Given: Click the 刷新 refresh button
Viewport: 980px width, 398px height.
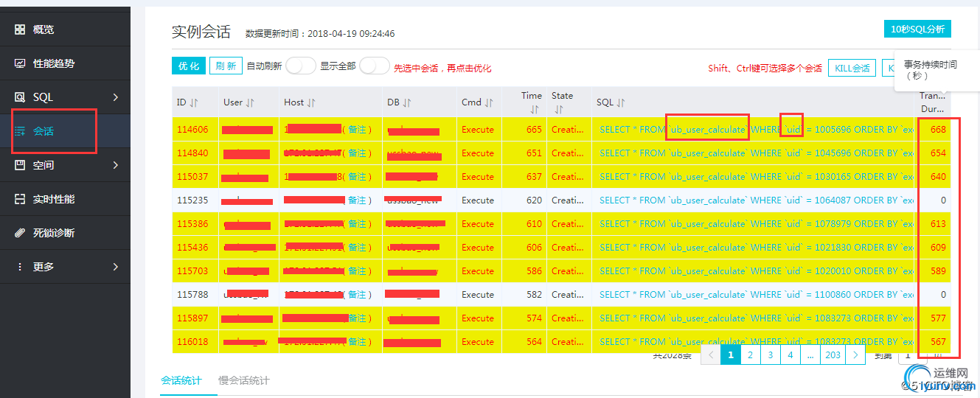Looking at the screenshot, I should click(x=226, y=66).
